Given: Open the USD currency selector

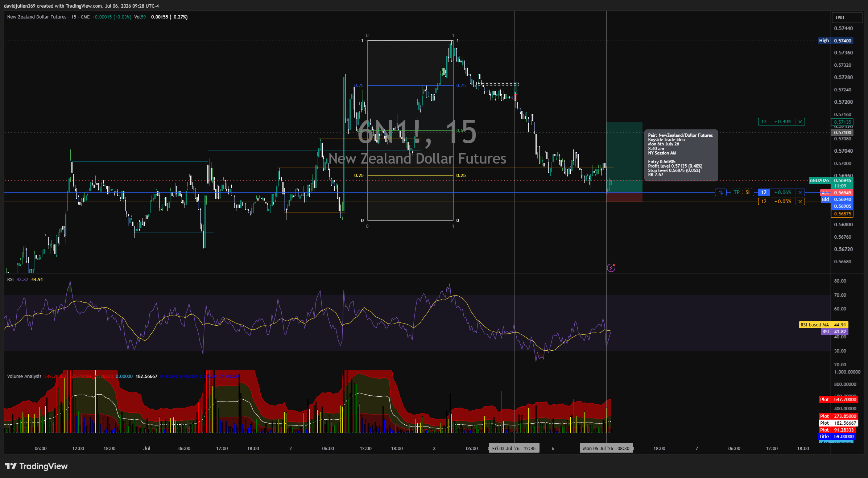Looking at the screenshot, I should tap(847, 17).
